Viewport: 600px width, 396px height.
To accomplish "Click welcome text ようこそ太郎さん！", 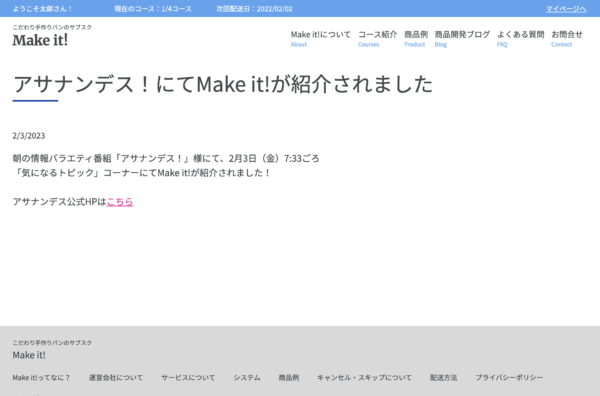I will [x=42, y=9].
